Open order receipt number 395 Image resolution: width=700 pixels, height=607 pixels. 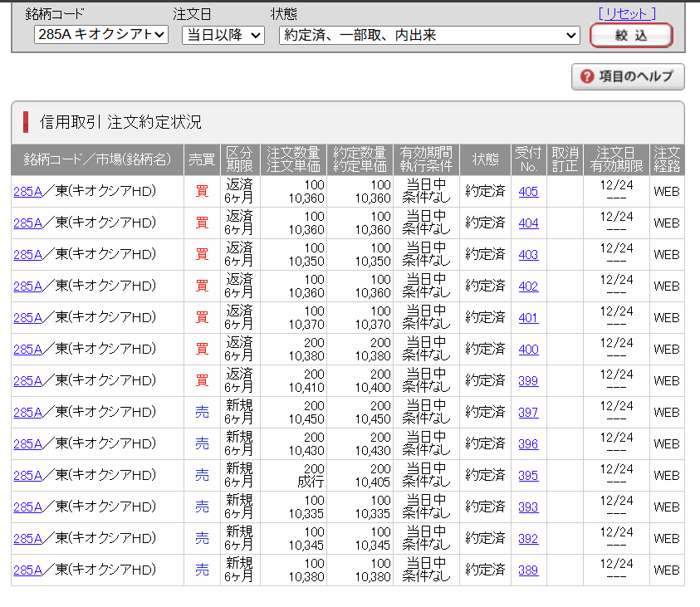tap(528, 476)
